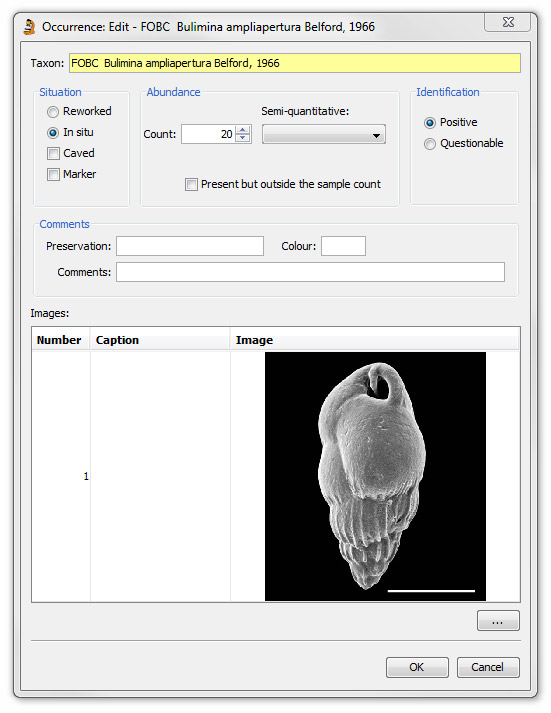This screenshot has width=551, height=713.
Task: Open image browser with the ellipsis button
Action: click(498, 621)
